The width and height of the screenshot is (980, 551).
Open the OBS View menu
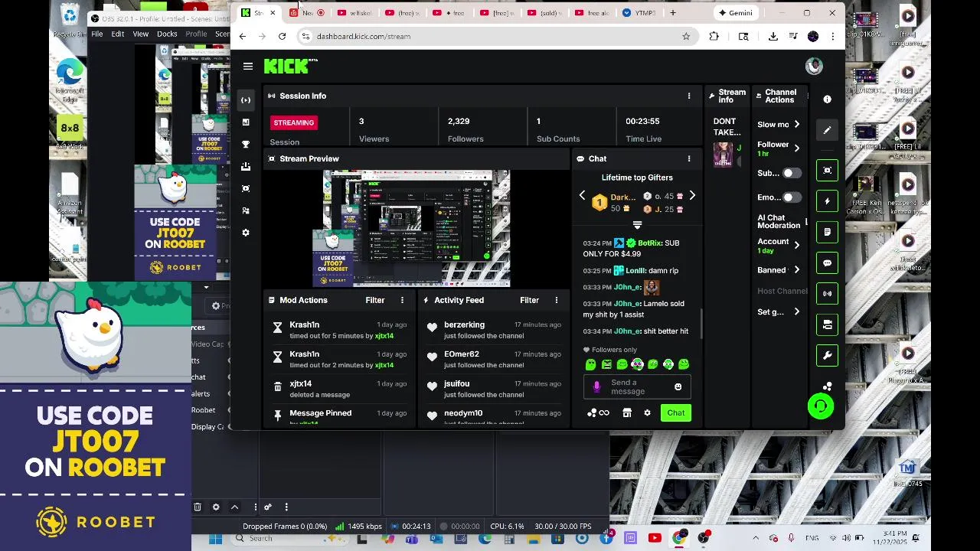[141, 34]
